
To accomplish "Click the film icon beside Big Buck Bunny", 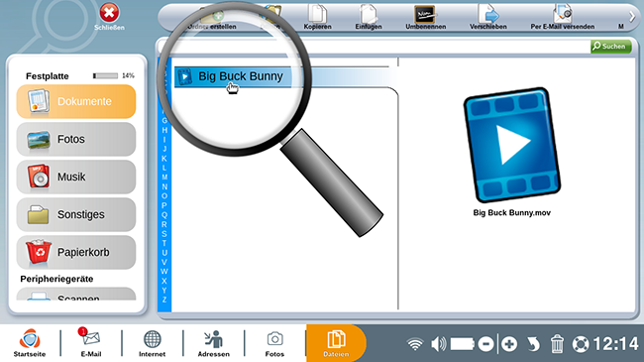I will [x=185, y=76].
